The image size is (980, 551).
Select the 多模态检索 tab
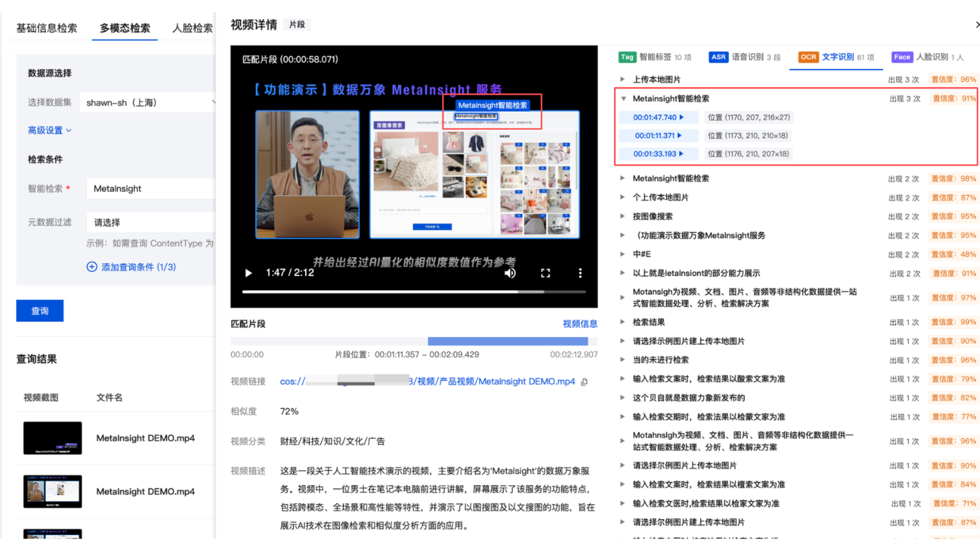coord(125,28)
